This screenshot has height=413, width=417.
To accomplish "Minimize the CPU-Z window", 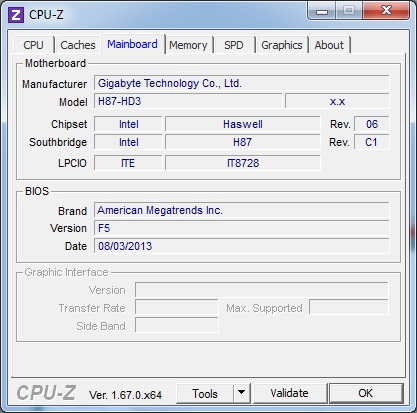I will (x=322, y=11).
